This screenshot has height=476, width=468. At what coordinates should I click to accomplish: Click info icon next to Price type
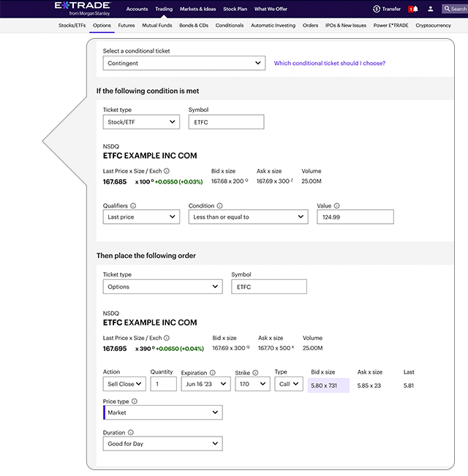[134, 401]
